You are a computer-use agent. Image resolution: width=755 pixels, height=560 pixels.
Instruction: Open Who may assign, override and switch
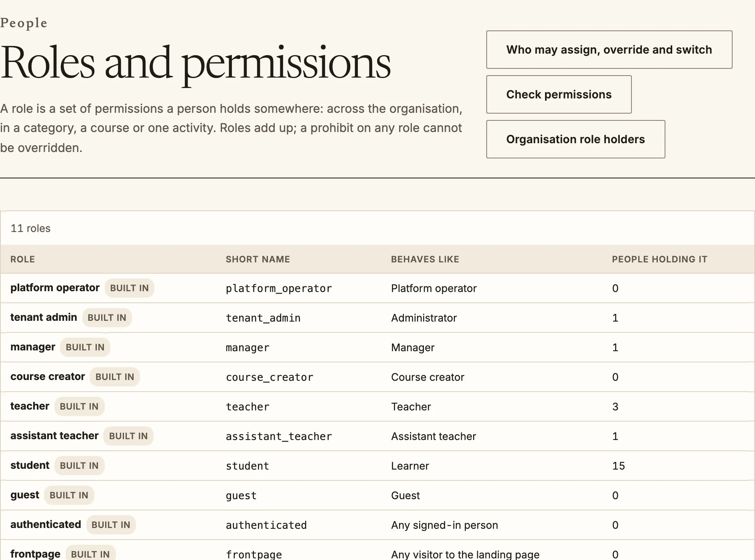click(x=609, y=50)
